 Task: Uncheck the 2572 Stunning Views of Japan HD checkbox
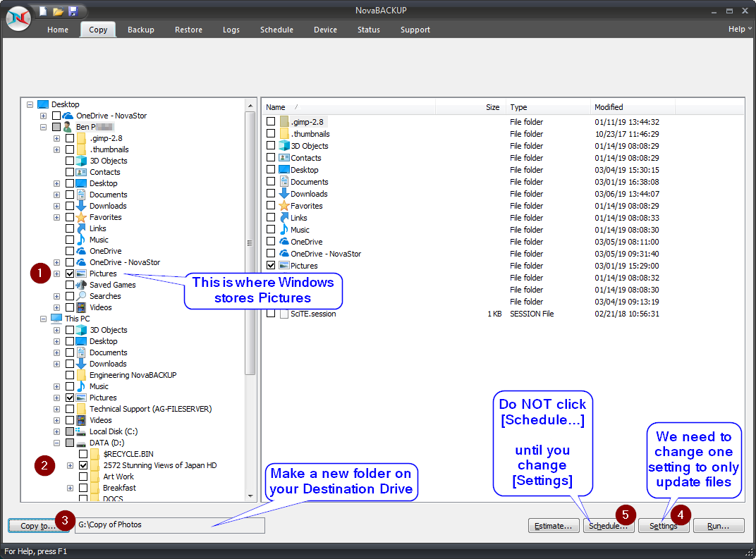[83, 465]
